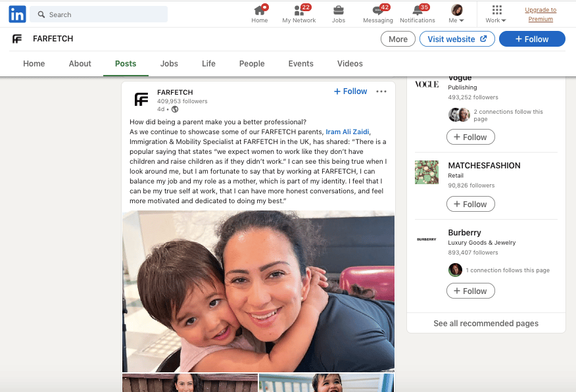
Task: Click the '409,953 followers' text
Action: 182,101
